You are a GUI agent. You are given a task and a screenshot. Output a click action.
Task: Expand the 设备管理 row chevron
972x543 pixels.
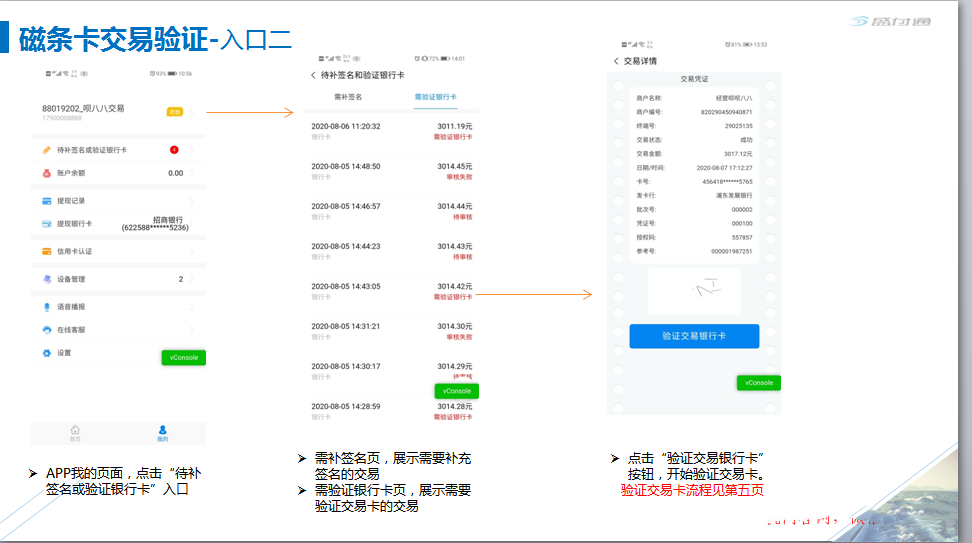(x=191, y=279)
